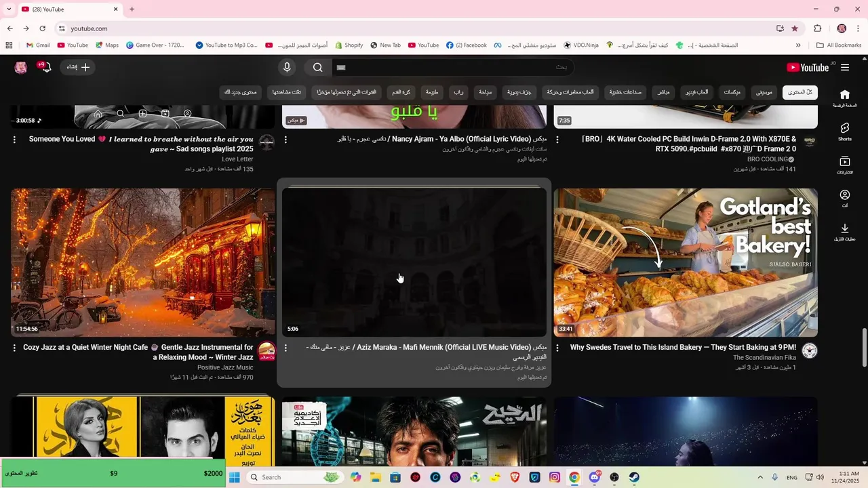The image size is (868, 488).
Task: Open the Gotland's best Bakery video thumbnail
Action: click(686, 262)
